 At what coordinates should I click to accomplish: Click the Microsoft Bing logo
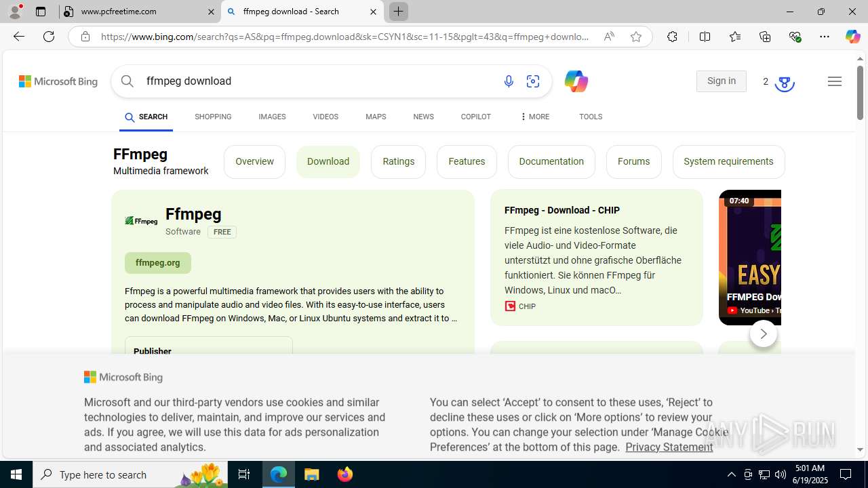[x=58, y=81]
